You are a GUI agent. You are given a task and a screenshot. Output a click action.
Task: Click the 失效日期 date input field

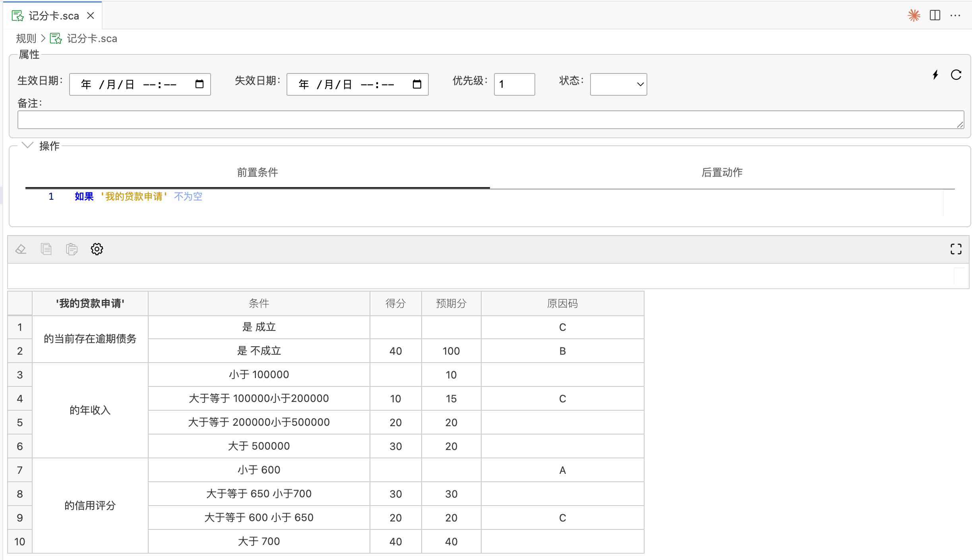tap(357, 84)
